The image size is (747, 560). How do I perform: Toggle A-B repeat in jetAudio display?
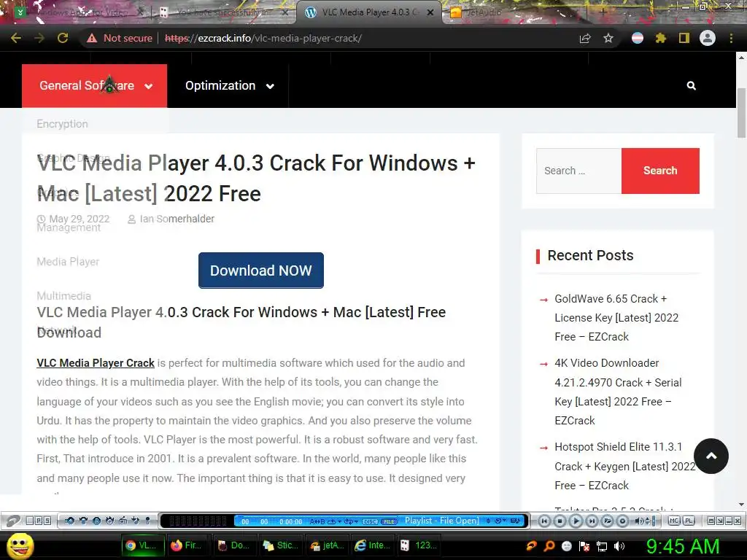pyautogui.click(x=317, y=521)
